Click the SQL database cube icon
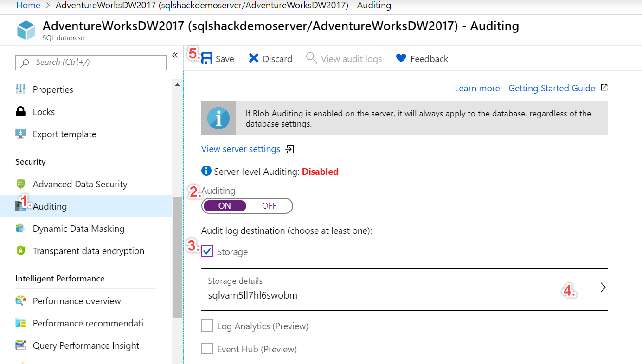 26,30
